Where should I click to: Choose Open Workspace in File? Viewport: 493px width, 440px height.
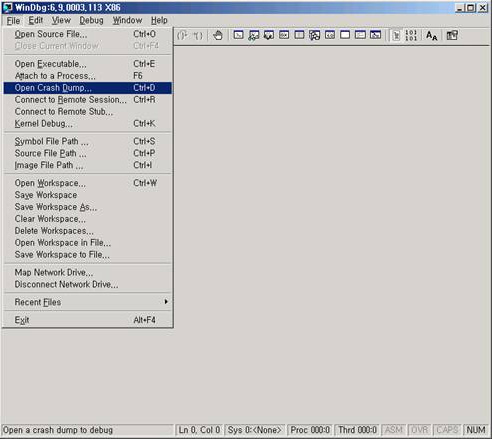point(88,243)
